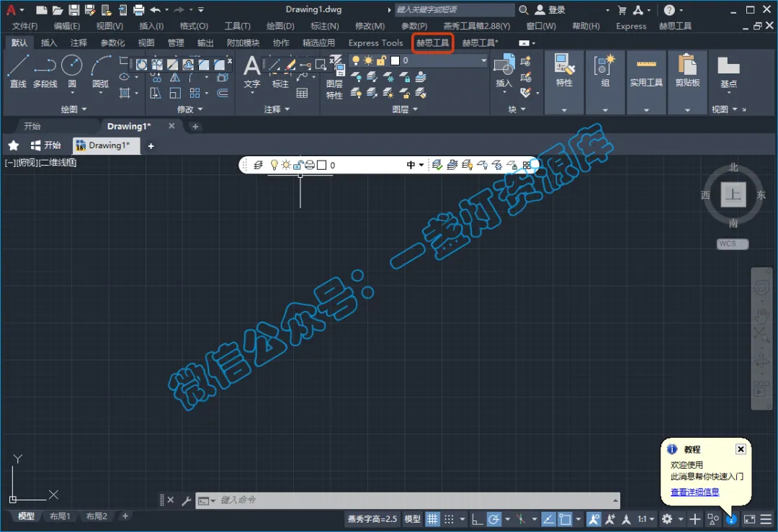Toggle the layer lightbulb on/off in ribbon
Screen dimensions: 778x532
point(356,60)
